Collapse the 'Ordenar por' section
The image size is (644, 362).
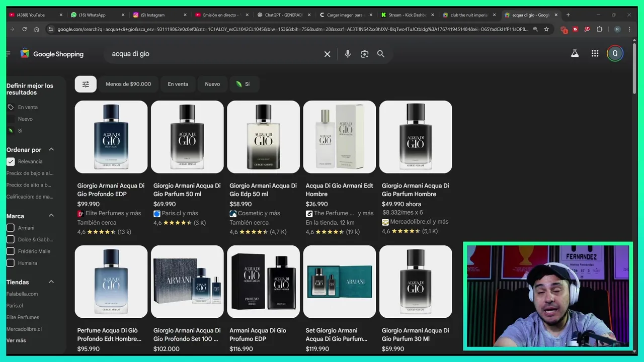pyautogui.click(x=51, y=150)
